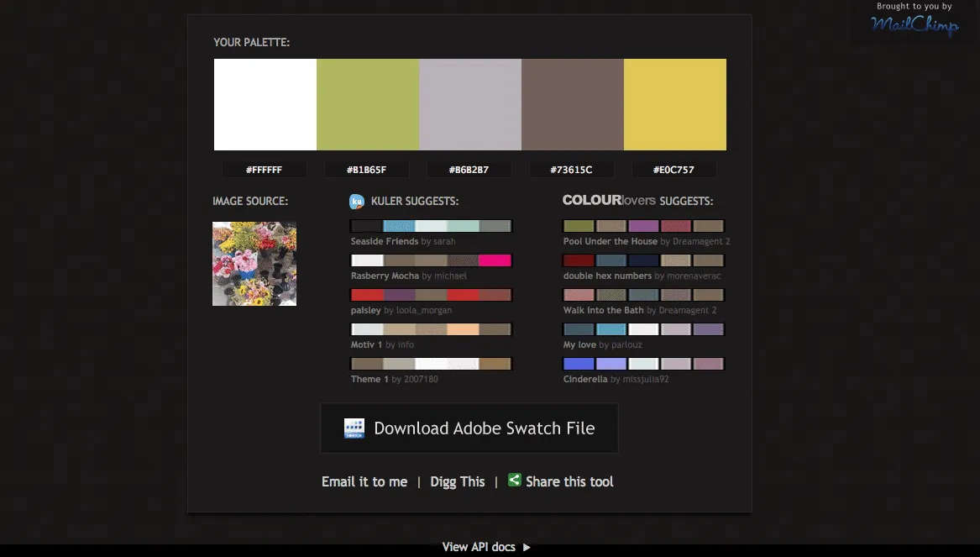
Task: Click Email it to me link
Action: (x=364, y=481)
